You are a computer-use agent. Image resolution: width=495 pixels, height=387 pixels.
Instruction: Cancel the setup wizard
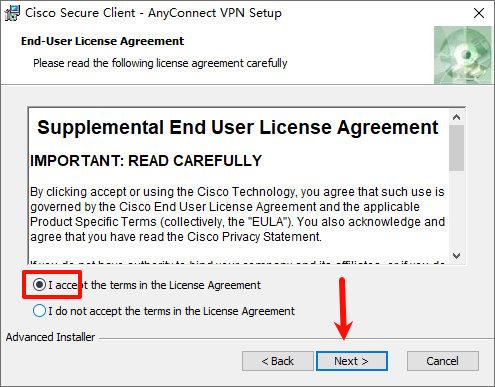(x=443, y=361)
